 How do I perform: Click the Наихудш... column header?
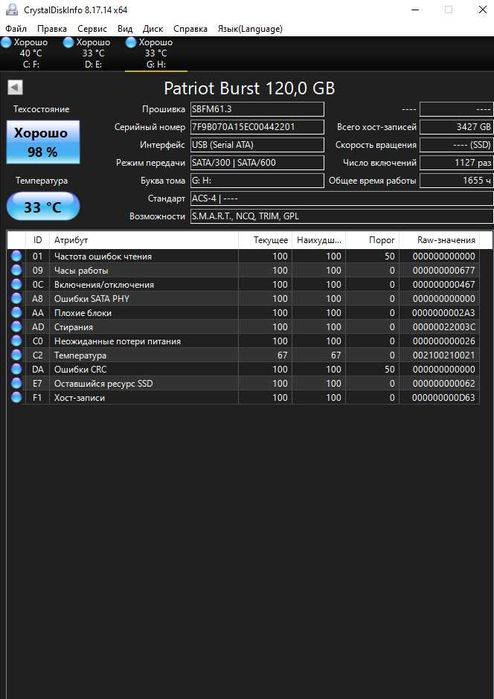coord(319,240)
